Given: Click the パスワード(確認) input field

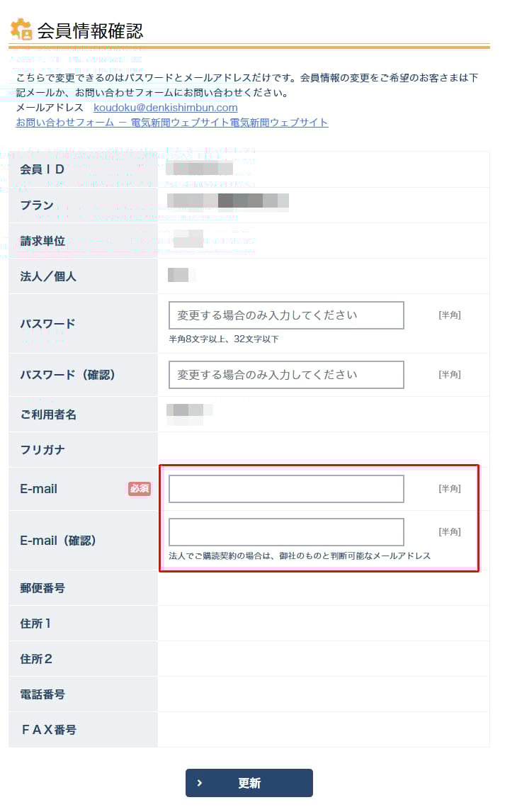Looking at the screenshot, I should click(286, 375).
